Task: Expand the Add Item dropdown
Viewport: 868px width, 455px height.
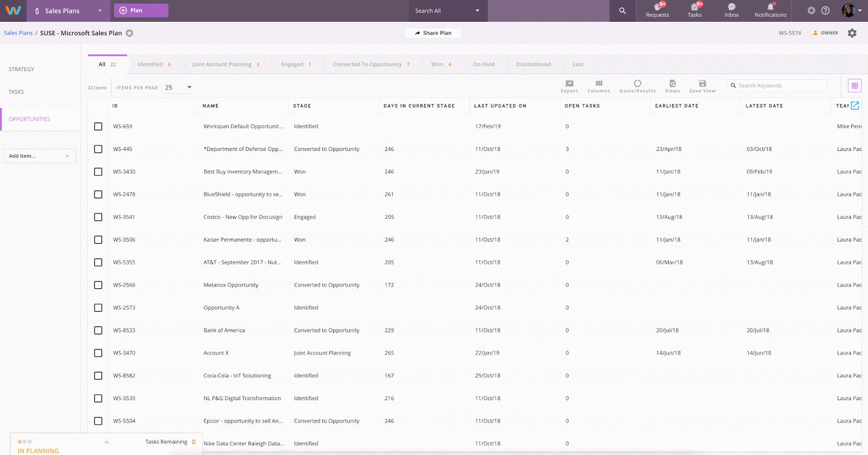Action: click(x=40, y=156)
